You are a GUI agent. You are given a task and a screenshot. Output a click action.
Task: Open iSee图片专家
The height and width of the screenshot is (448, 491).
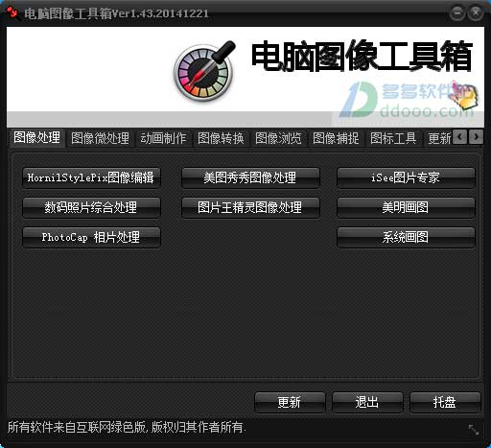[x=406, y=177]
